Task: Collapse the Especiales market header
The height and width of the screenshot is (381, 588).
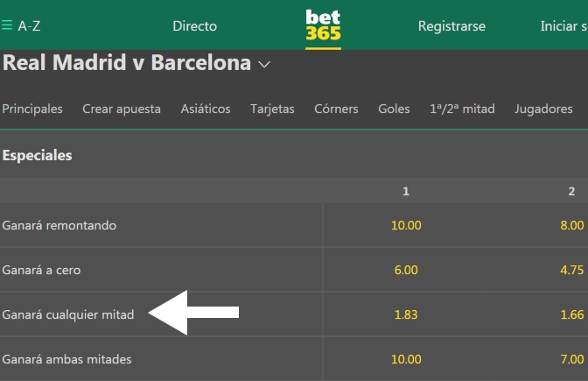Action: [294, 155]
